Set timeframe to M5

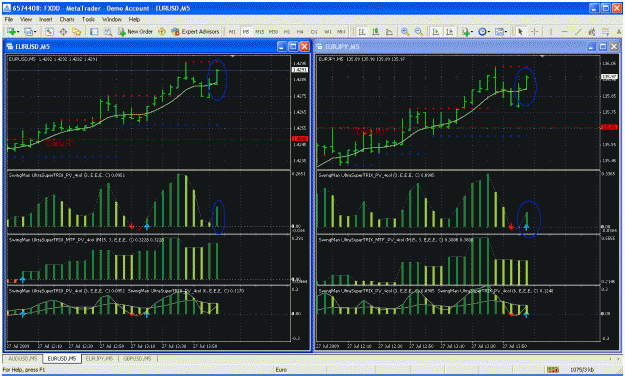coord(246,31)
